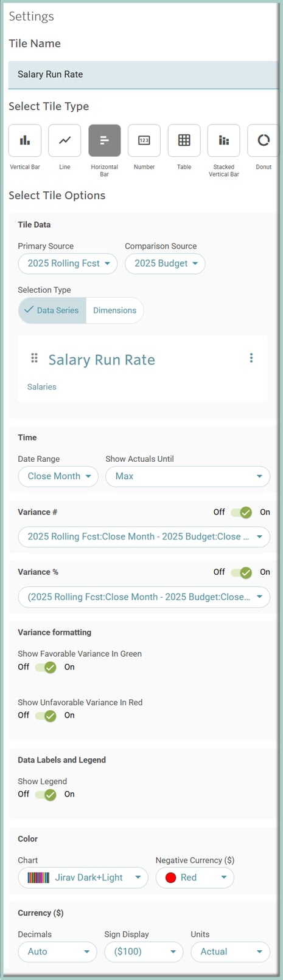Select the Vertical Bar tile type icon
This screenshot has height=980, width=283.
pos(25,140)
